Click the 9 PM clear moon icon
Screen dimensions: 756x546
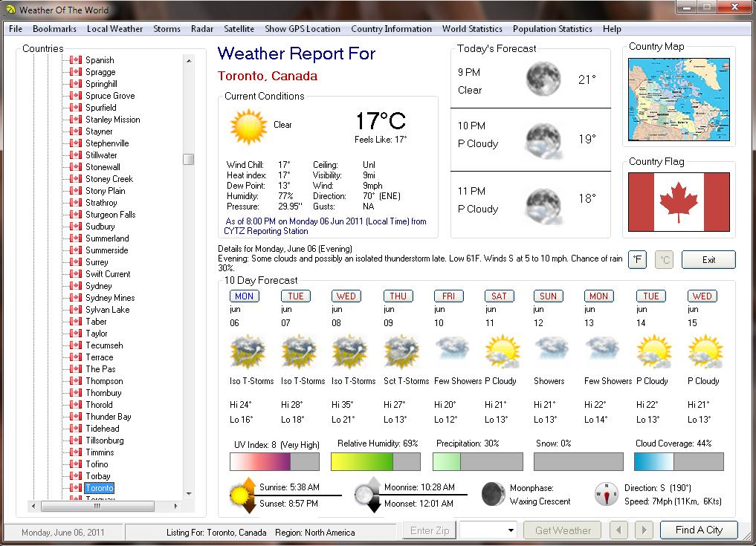pos(543,79)
